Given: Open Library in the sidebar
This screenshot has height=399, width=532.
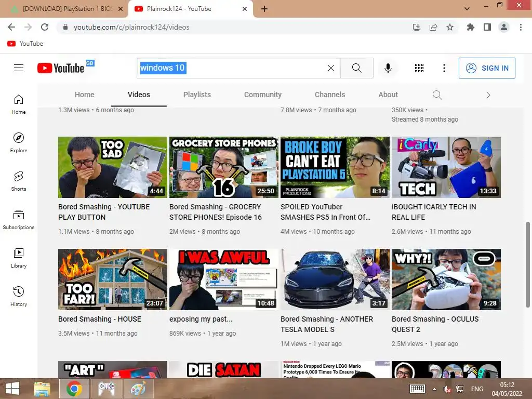Looking at the screenshot, I should tap(19, 258).
